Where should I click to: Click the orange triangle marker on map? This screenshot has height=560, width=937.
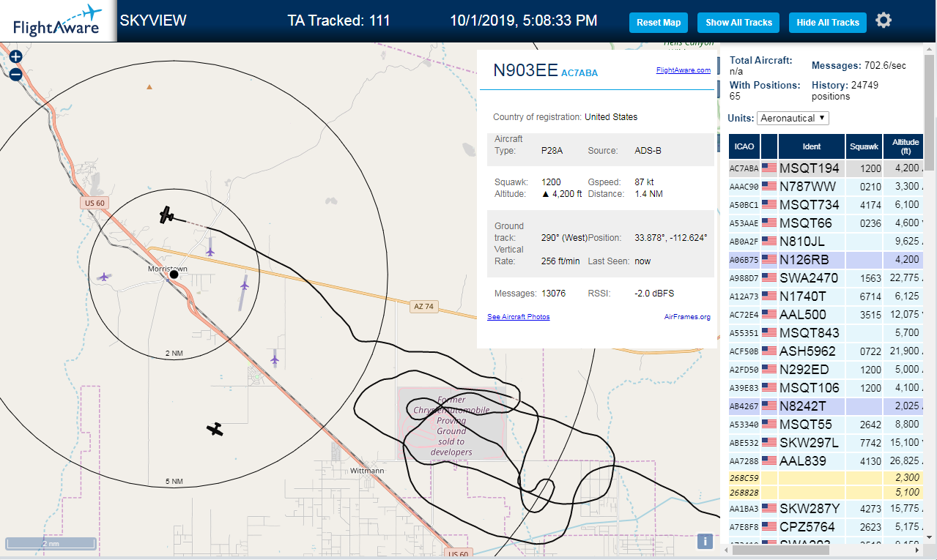(149, 87)
